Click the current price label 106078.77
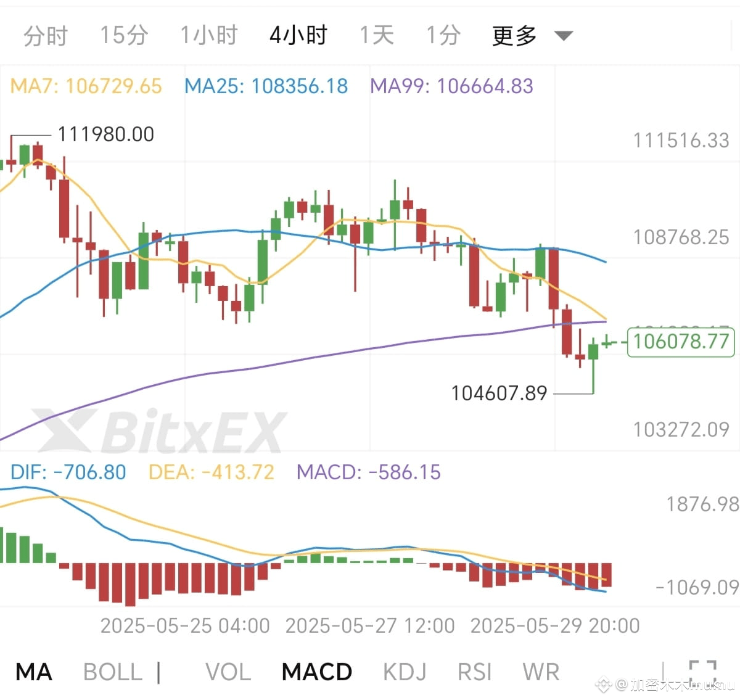This screenshot has height=700, width=740. coord(680,342)
